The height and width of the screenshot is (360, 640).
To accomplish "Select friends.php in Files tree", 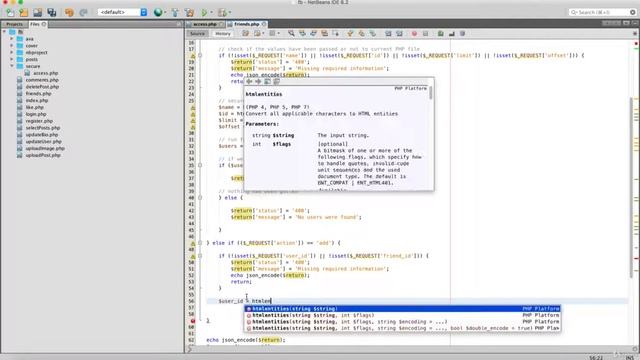I will click(x=38, y=93).
